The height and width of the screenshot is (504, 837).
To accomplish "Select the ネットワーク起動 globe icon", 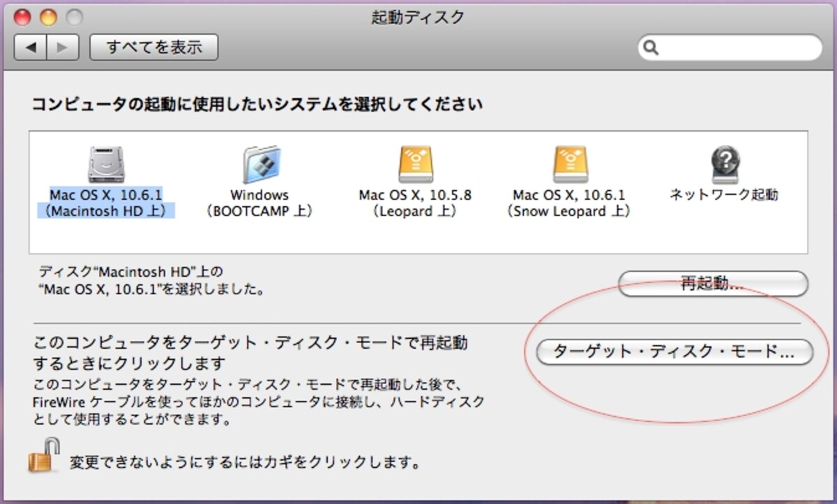I will tap(725, 165).
